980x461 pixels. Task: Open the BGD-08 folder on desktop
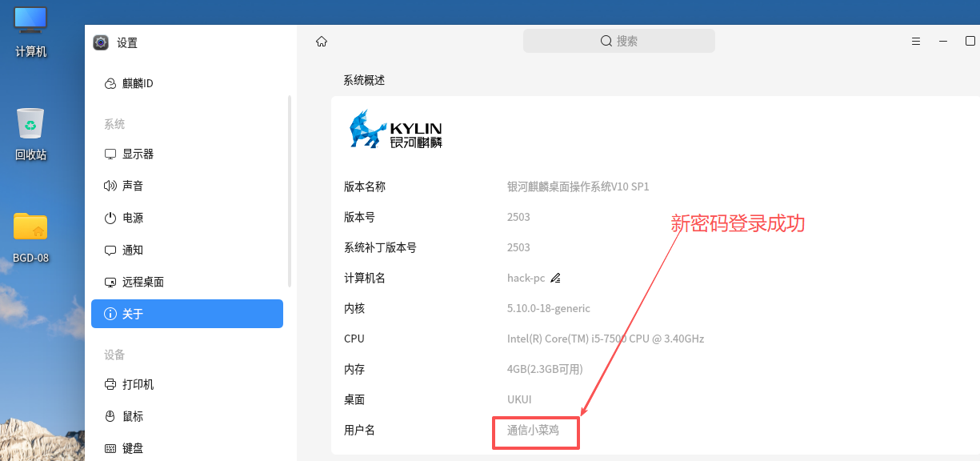click(x=30, y=238)
